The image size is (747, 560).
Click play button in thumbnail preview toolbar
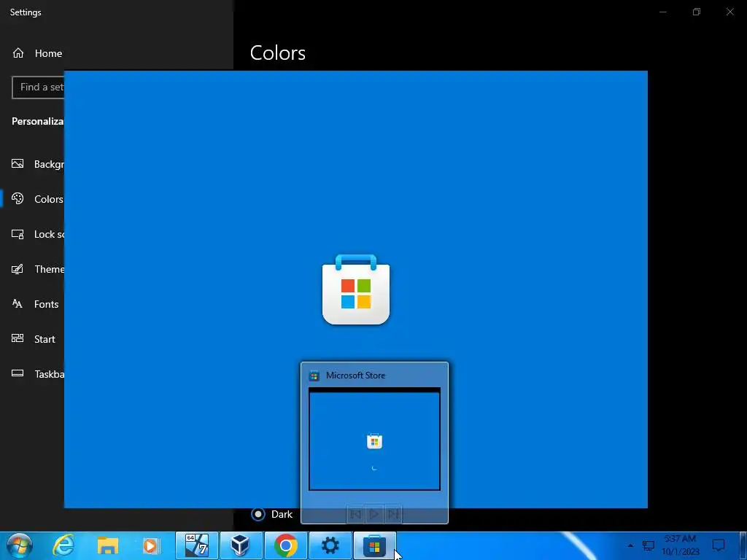click(374, 514)
